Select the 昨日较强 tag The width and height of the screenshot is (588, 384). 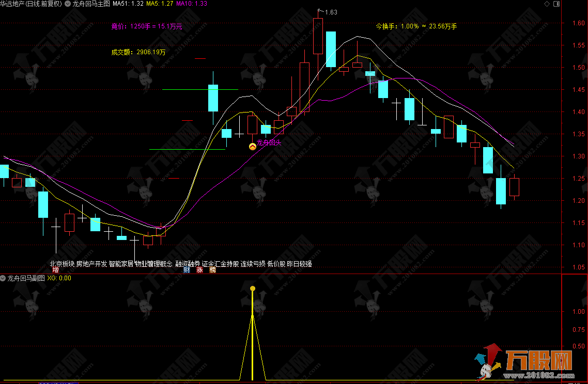[x=299, y=264]
